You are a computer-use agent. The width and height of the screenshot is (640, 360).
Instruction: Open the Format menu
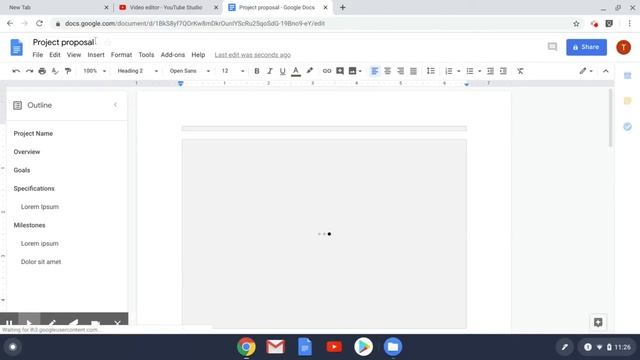[121, 55]
